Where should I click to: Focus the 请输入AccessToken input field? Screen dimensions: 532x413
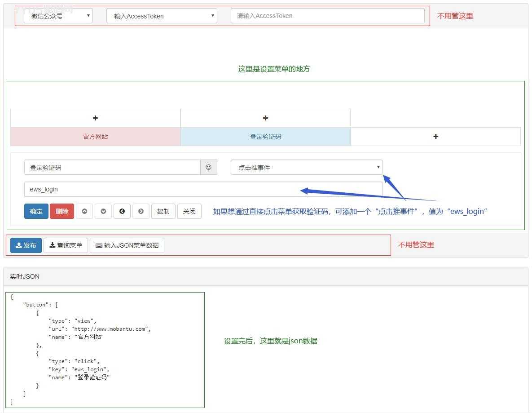click(x=327, y=16)
